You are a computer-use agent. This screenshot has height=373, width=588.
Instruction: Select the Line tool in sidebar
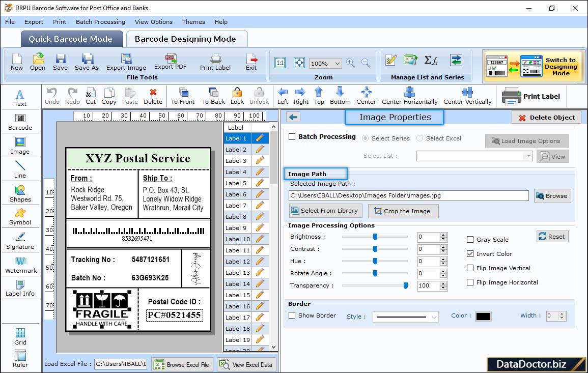[20, 169]
